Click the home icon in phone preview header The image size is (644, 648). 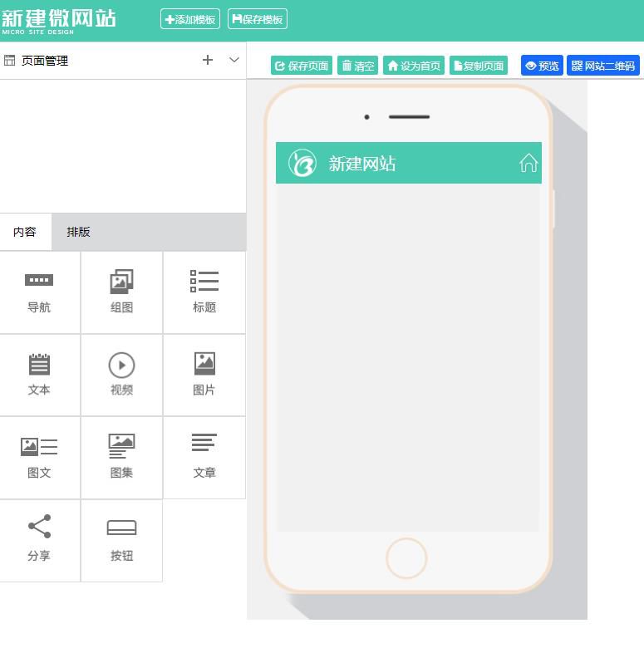click(x=528, y=164)
